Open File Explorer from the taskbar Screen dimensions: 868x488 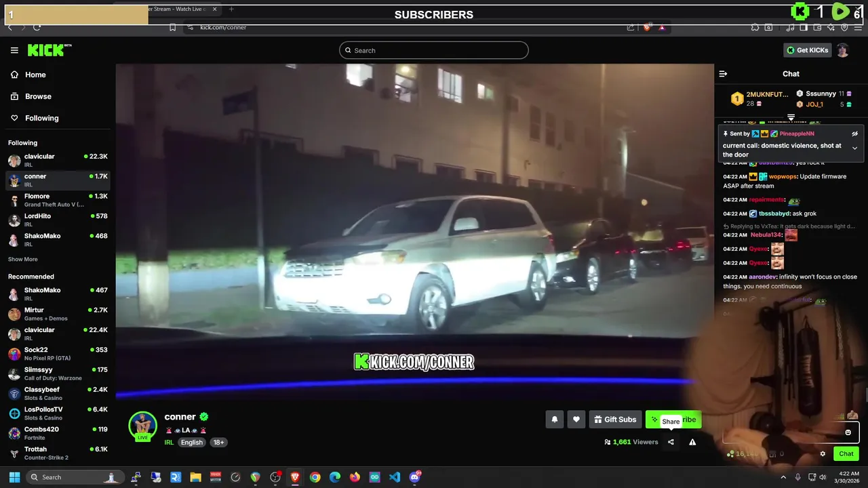coord(195,477)
